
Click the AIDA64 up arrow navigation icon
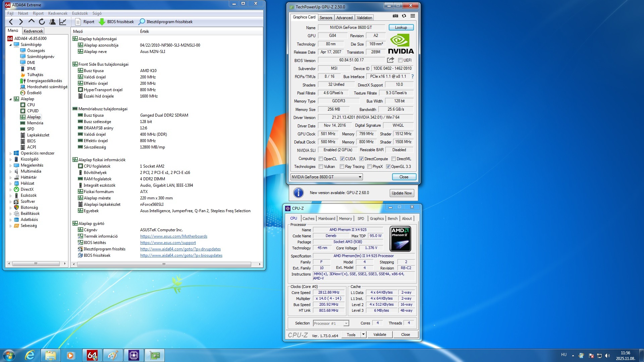click(32, 22)
